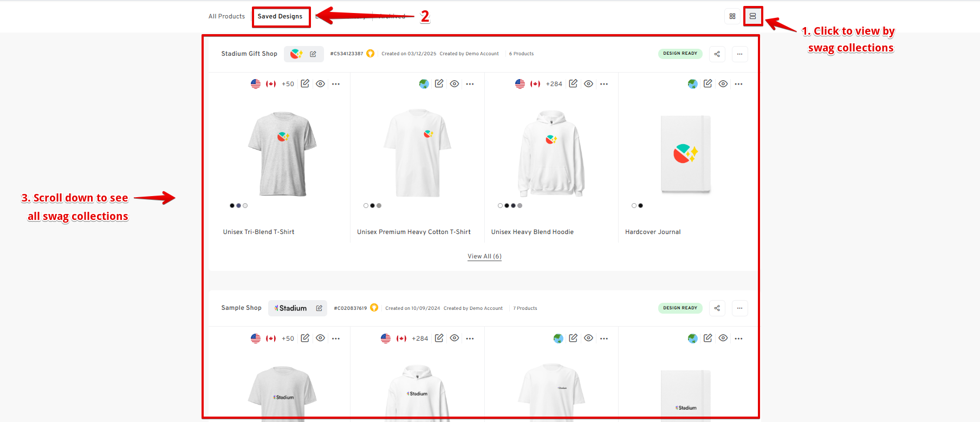Click View All (6) link

point(484,256)
